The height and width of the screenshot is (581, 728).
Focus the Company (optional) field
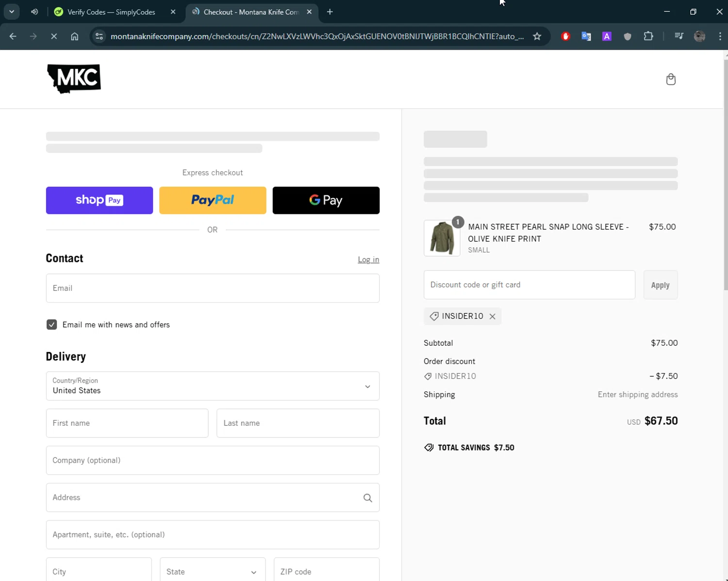(213, 460)
